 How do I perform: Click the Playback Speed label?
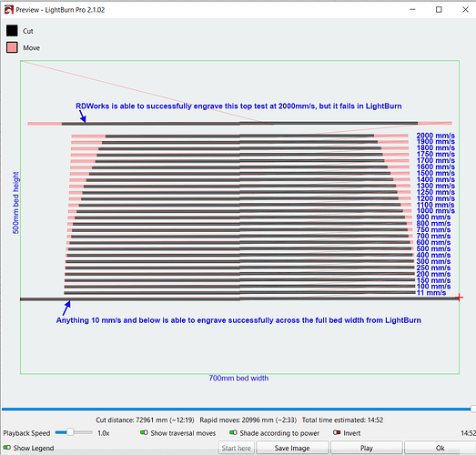[26, 433]
